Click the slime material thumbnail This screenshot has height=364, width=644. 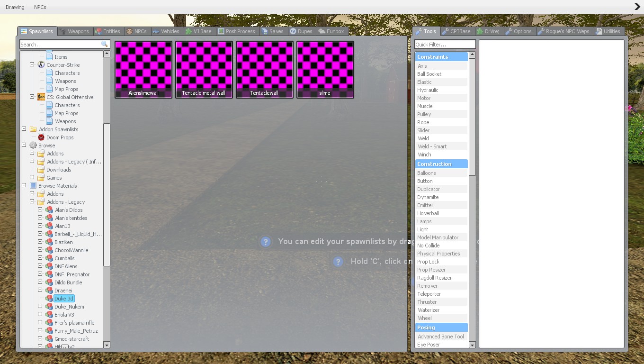coord(325,70)
